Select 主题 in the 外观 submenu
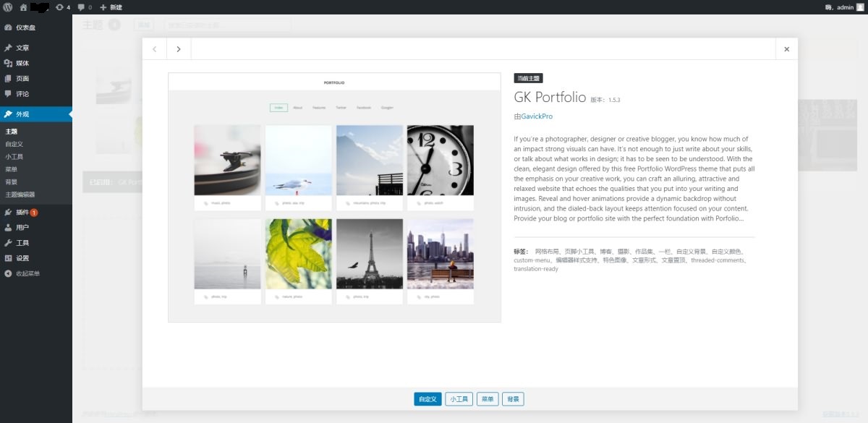 pyautogui.click(x=12, y=132)
